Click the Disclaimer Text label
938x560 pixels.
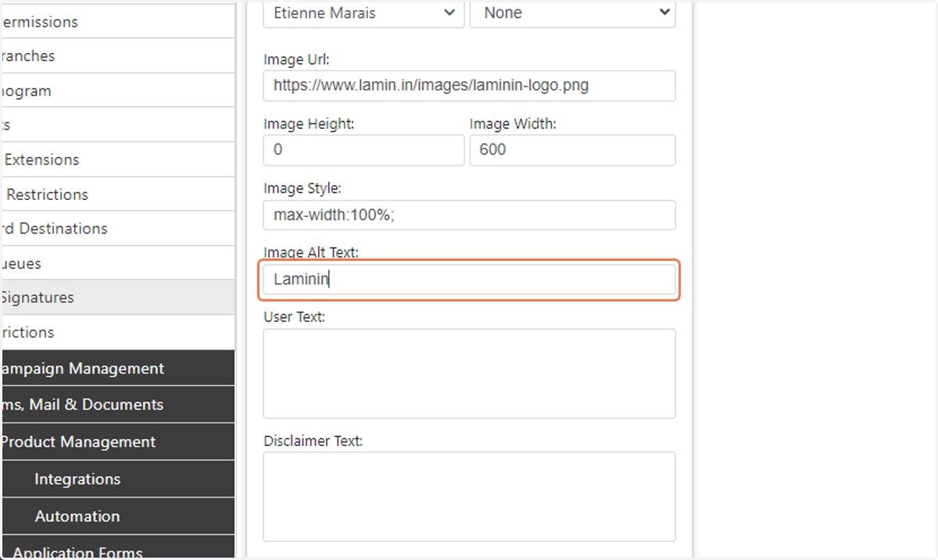pos(313,441)
